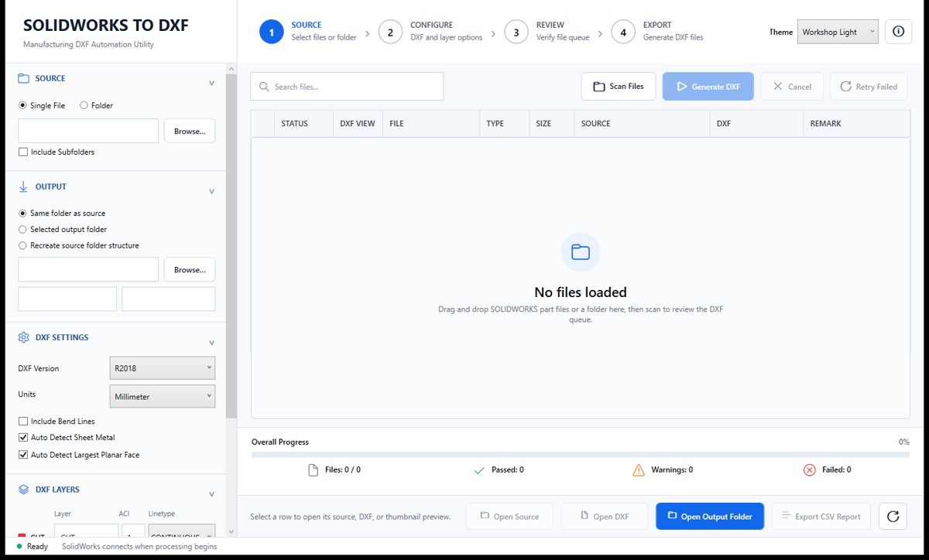Click the refresh icon button at bottom right
This screenshot has height=560, width=929.
[893, 517]
